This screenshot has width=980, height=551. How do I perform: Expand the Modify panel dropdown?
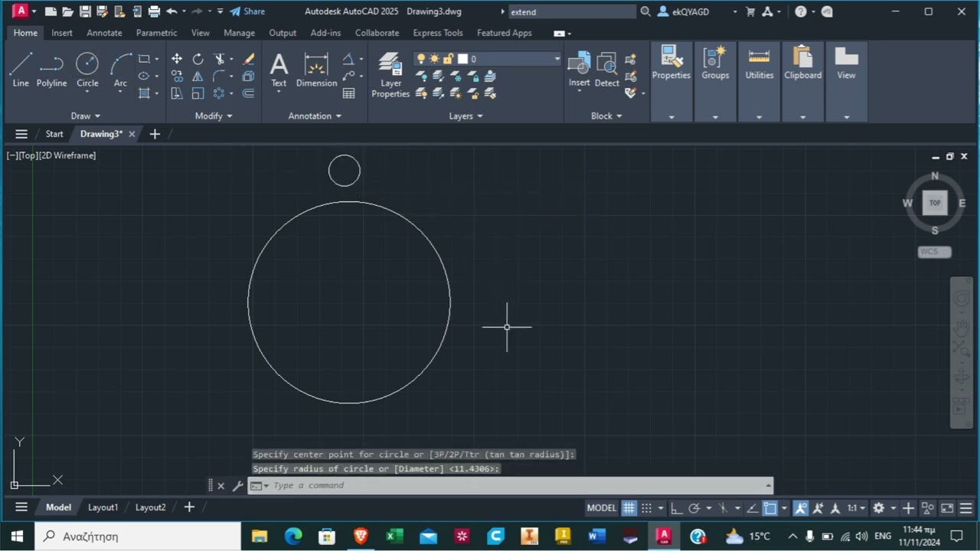point(214,116)
